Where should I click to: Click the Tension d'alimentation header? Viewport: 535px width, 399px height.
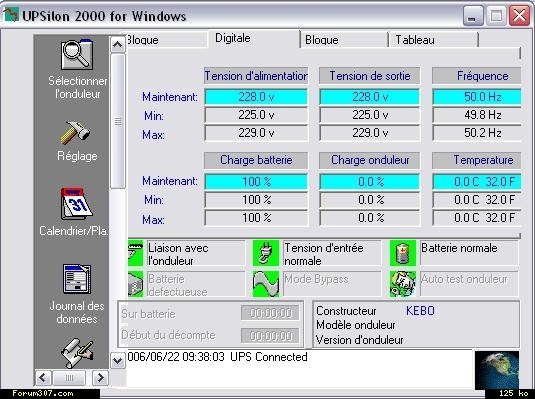tap(256, 76)
